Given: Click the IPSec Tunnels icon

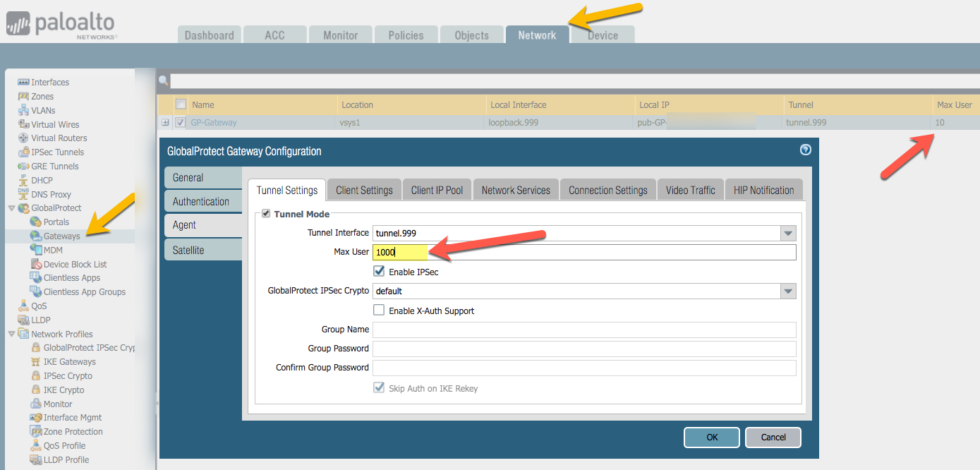Looking at the screenshot, I should pyautogui.click(x=23, y=152).
